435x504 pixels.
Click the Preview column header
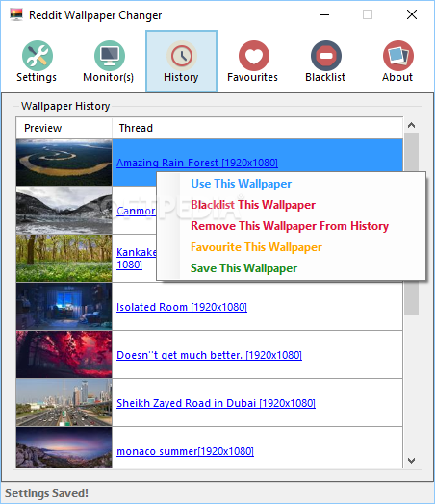click(x=64, y=128)
